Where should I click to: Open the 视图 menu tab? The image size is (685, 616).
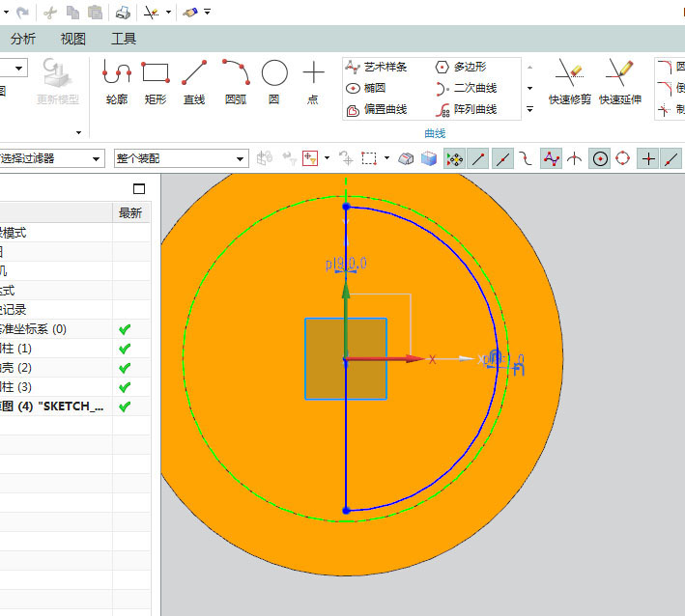pos(73,39)
